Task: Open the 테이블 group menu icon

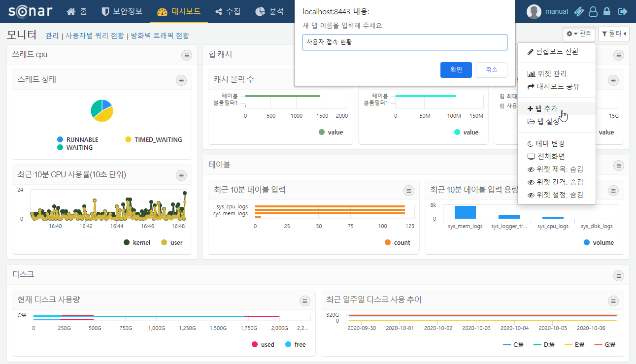Action: tap(618, 165)
